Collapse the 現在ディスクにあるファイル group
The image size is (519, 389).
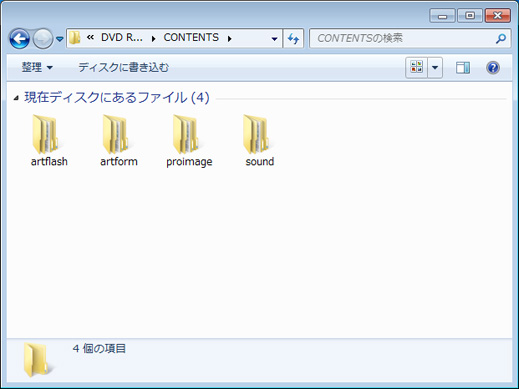pyautogui.click(x=16, y=98)
